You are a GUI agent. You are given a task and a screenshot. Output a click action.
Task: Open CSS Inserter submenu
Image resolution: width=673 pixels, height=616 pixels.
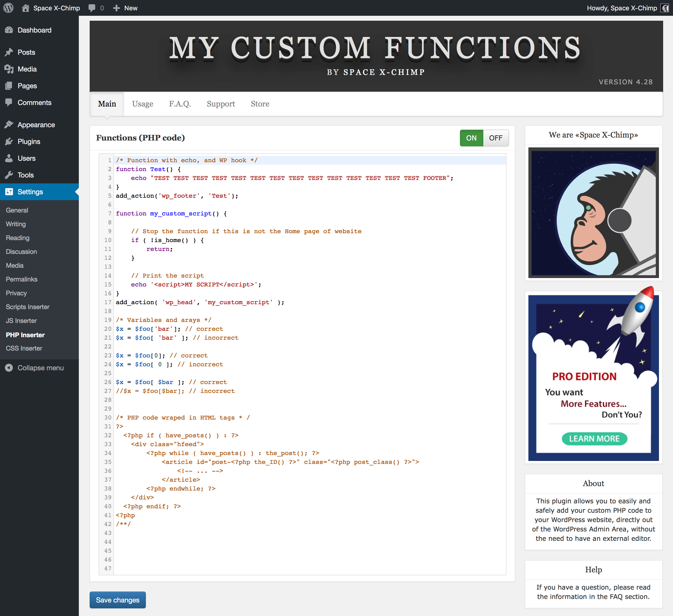coord(24,348)
